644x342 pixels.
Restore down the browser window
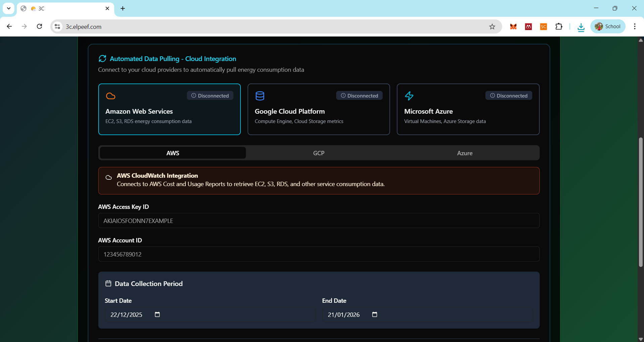click(615, 8)
